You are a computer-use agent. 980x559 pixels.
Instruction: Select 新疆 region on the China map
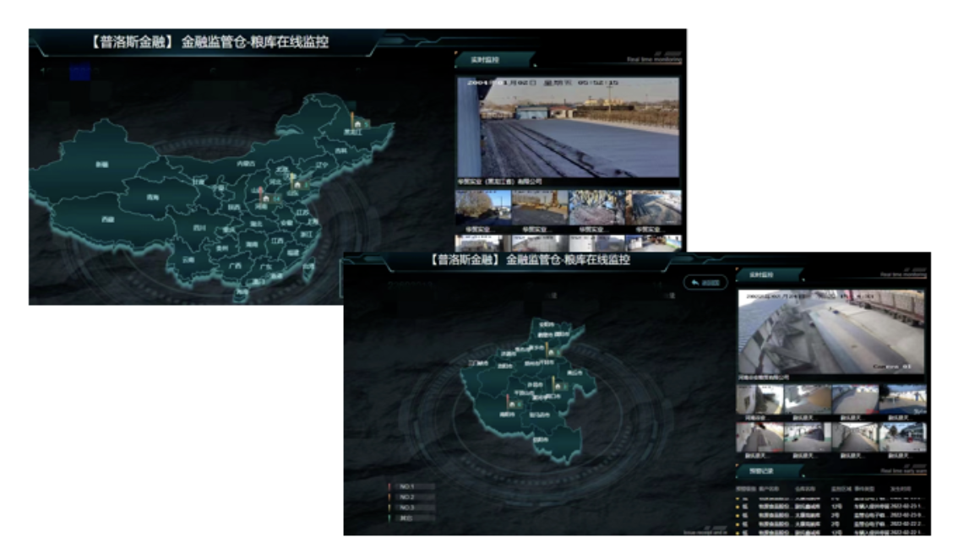102,165
